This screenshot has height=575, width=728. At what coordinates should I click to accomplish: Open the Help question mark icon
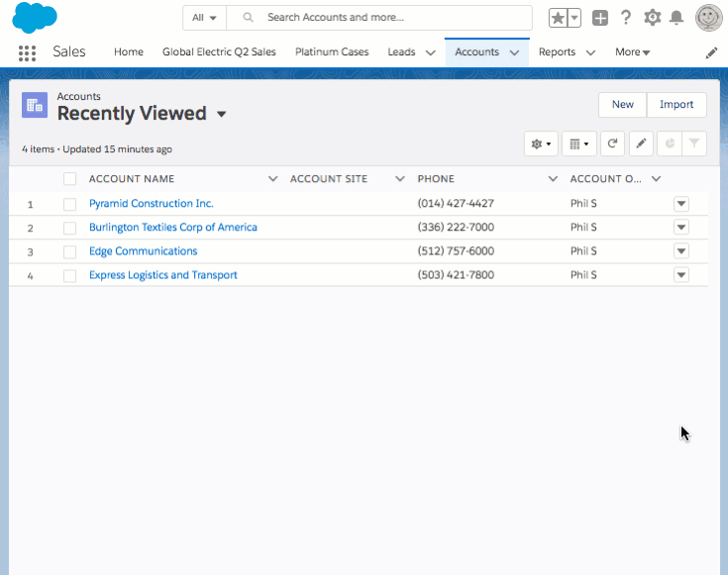(626, 18)
